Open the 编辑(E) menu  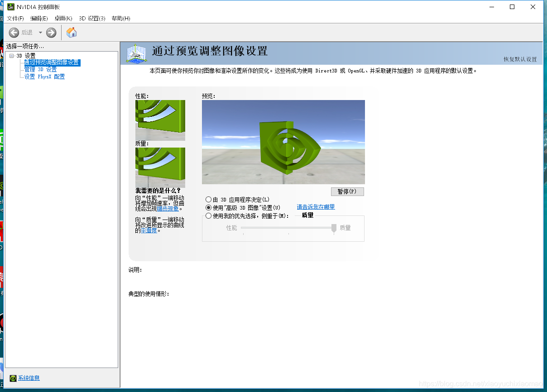(39, 18)
